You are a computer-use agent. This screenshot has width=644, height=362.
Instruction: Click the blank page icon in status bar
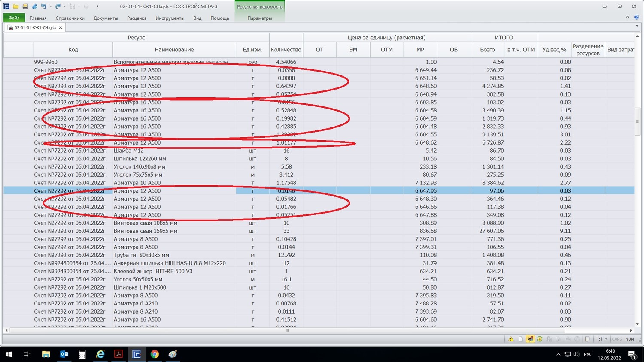coord(521,339)
